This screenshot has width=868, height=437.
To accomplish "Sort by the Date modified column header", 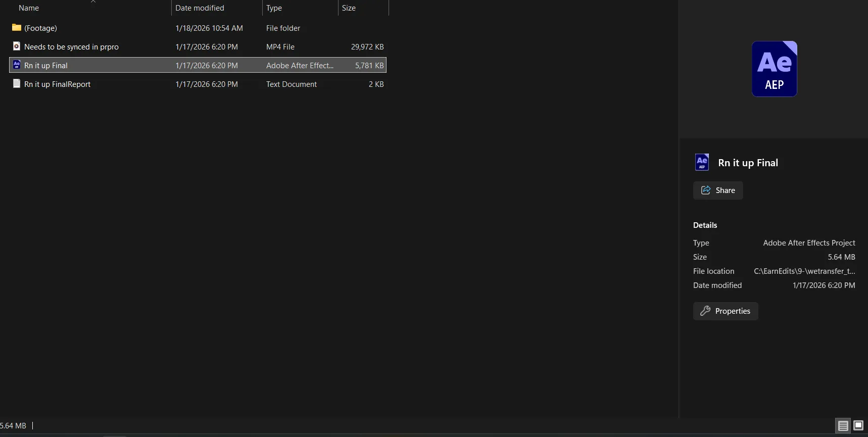I will (x=200, y=8).
